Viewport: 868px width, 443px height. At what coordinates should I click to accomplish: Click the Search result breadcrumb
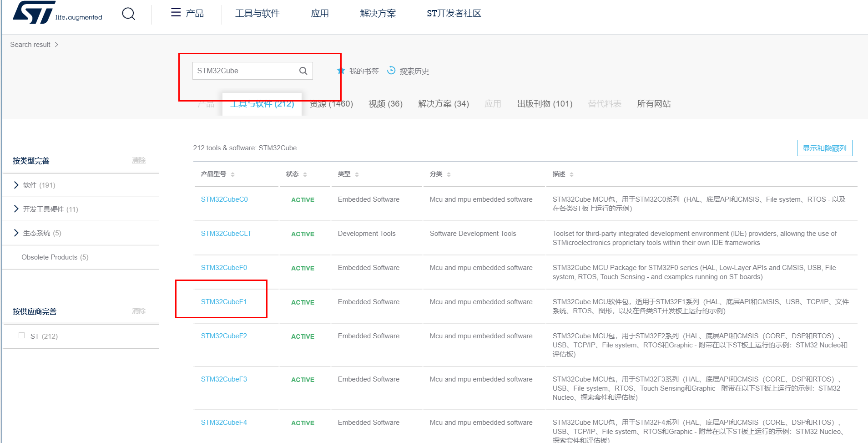click(30, 45)
